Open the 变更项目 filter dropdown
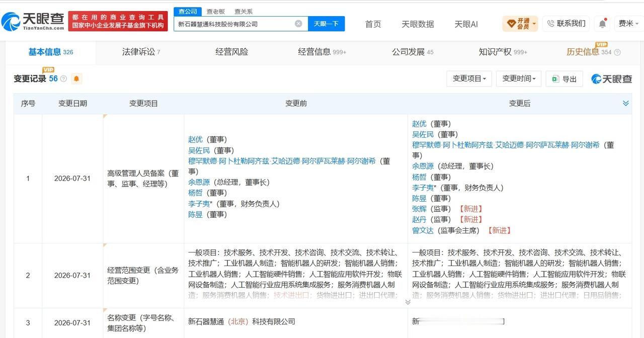Viewport: 644px width, 338px height. point(469,78)
